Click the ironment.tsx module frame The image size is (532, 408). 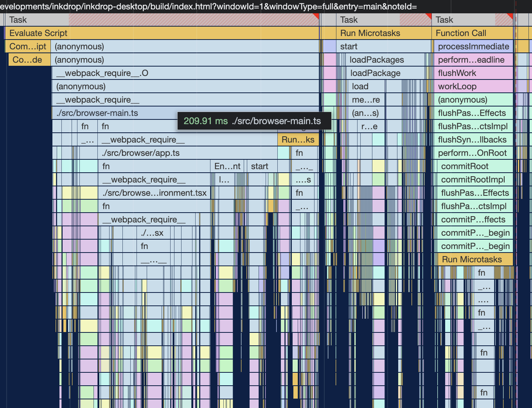click(x=155, y=193)
